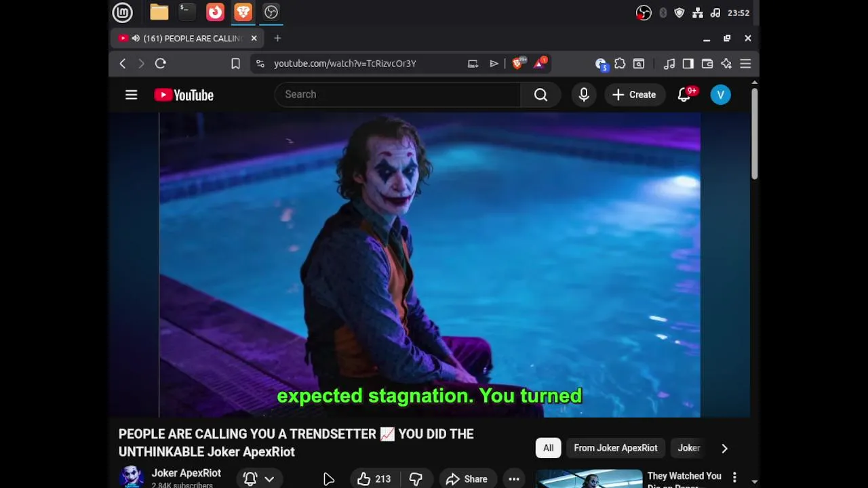Click the OBS recording tray indicator
Screen dimensions: 868x488
pyautogui.click(x=644, y=13)
